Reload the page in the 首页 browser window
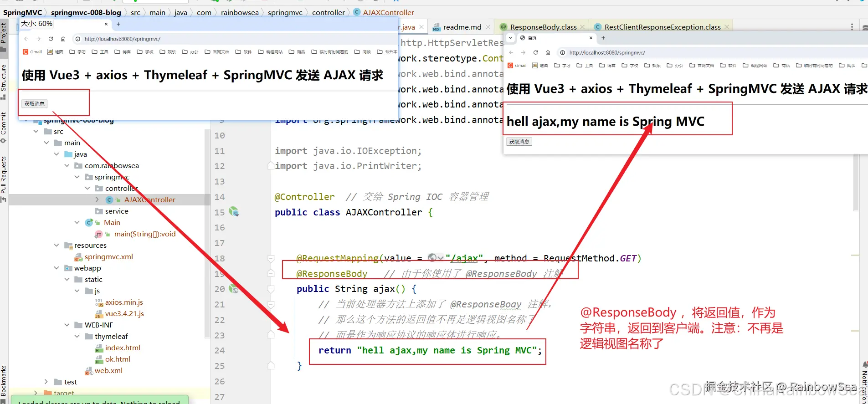Viewport: 868px width, 404px height. coord(535,52)
